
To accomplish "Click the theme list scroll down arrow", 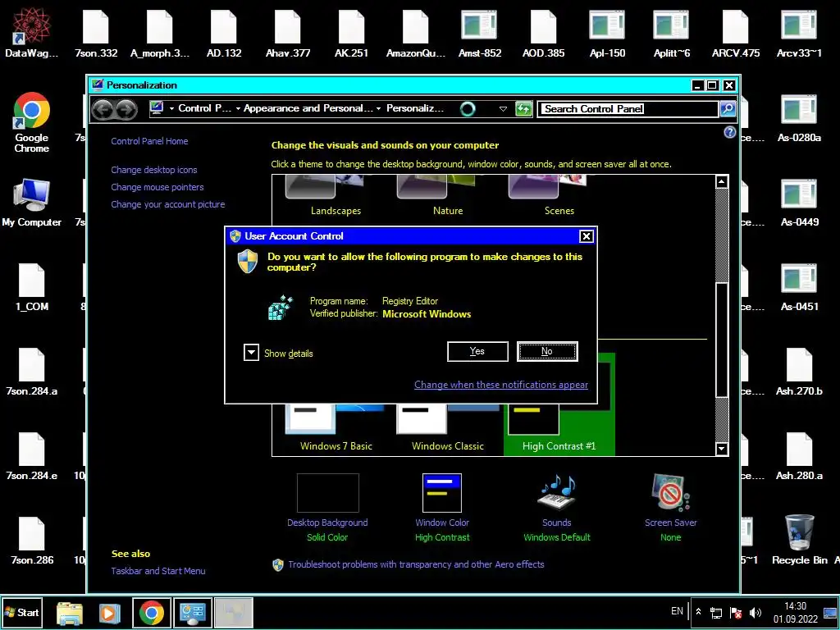I will [722, 449].
